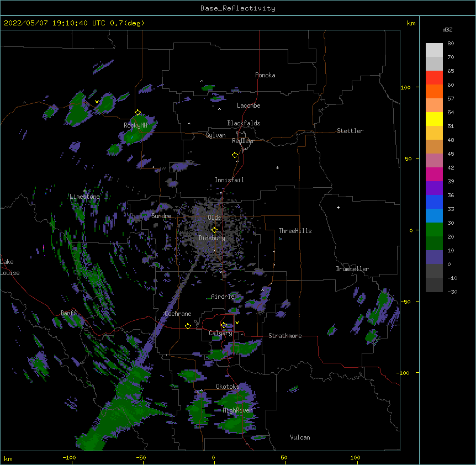476x465 pixels.
Task: Click the Blackfalds city label
Action: click(x=244, y=123)
